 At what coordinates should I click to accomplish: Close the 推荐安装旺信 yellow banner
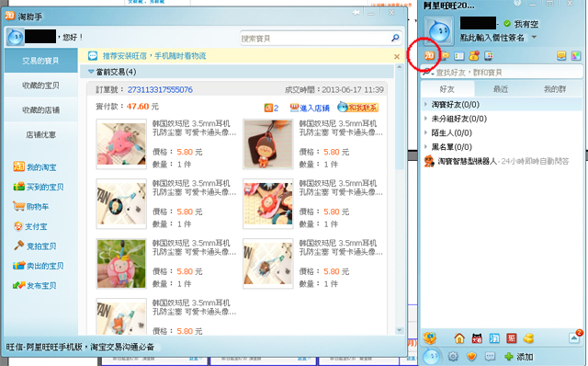397,57
